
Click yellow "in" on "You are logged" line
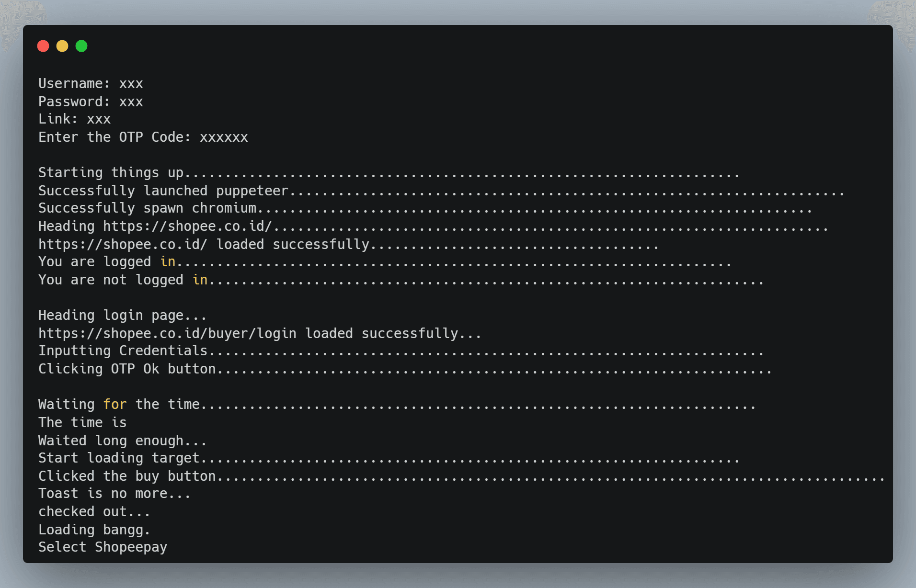click(x=168, y=262)
